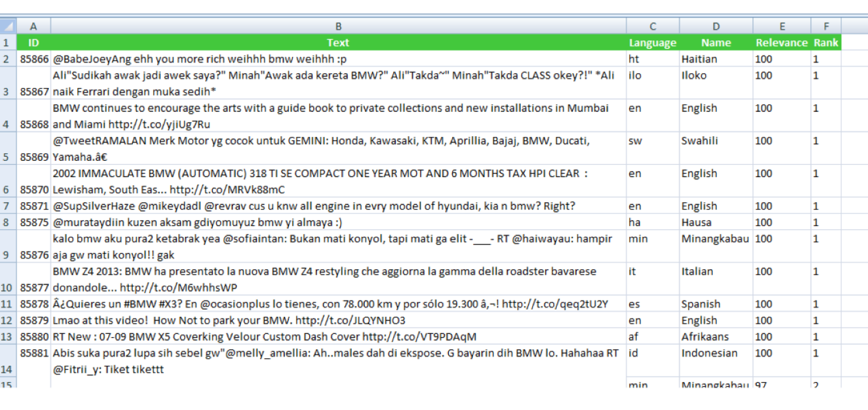Click the Relevance cell showing 97

click(781, 384)
